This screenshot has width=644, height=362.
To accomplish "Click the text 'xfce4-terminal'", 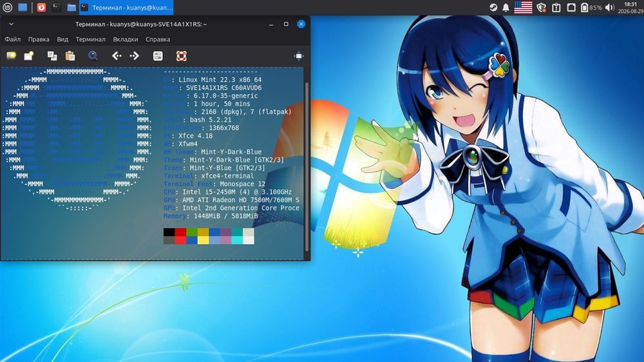I will click(227, 176).
